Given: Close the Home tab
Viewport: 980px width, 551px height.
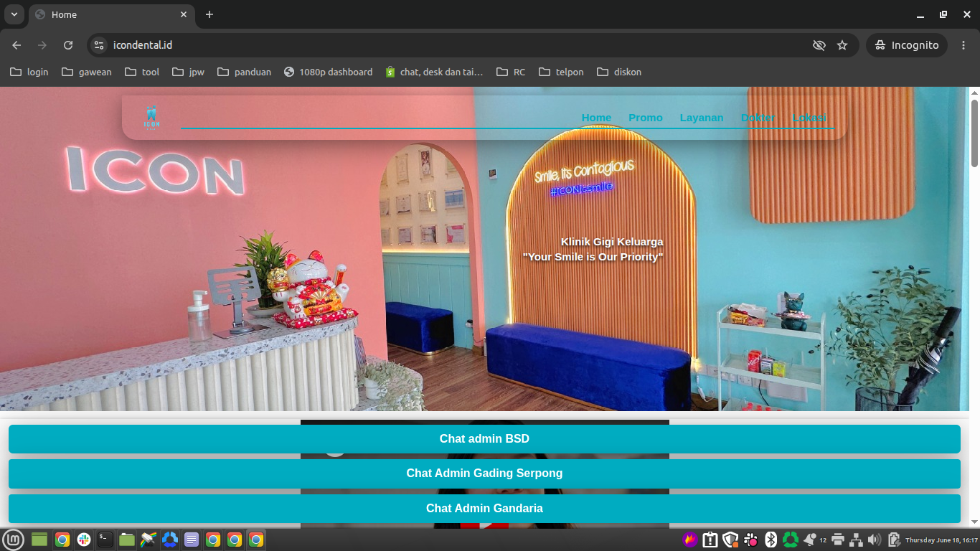Looking at the screenshot, I should 184,14.
